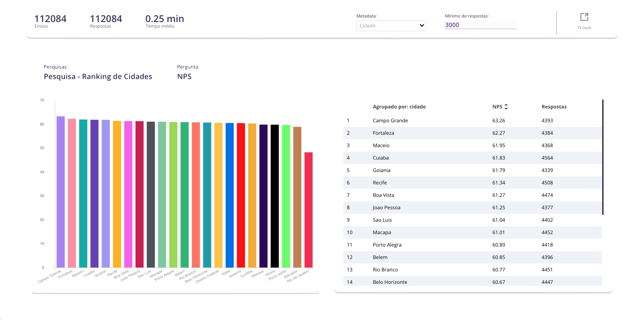Open the TV Dash external link icon
Viewport: 644px width, 320px height.
[584, 17]
